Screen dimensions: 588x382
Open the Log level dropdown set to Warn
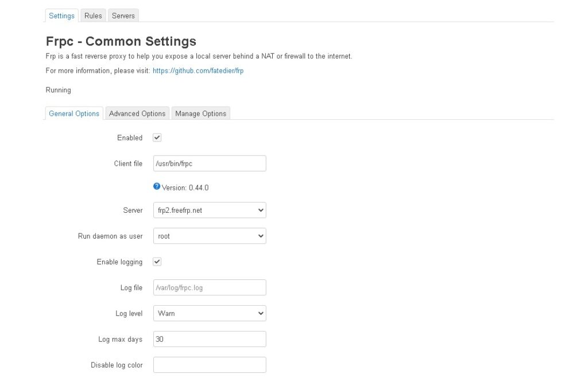(x=210, y=313)
